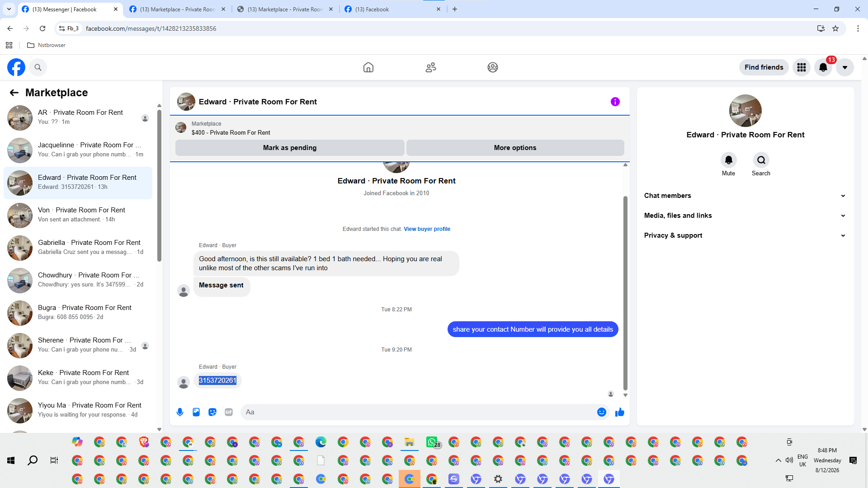The width and height of the screenshot is (868, 488).
Task: Open the Nstbrowser bookmarks folder
Action: pyautogui.click(x=47, y=45)
